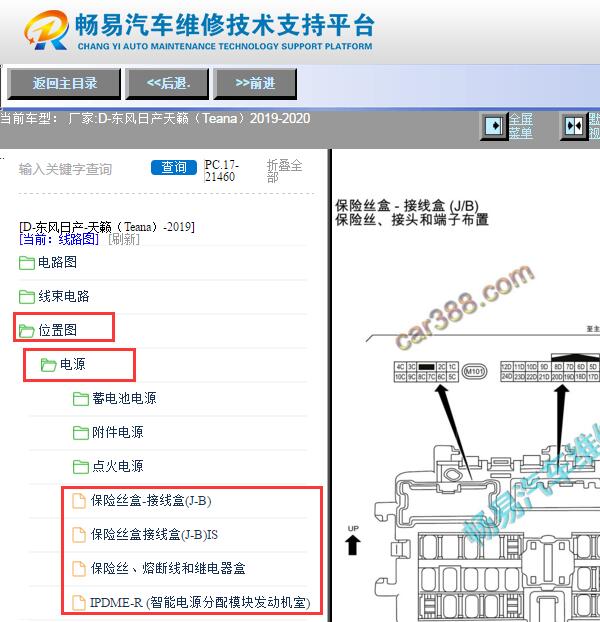The height and width of the screenshot is (622, 600).
Task: Click the 全屏菜单 text link
Action: (521, 126)
